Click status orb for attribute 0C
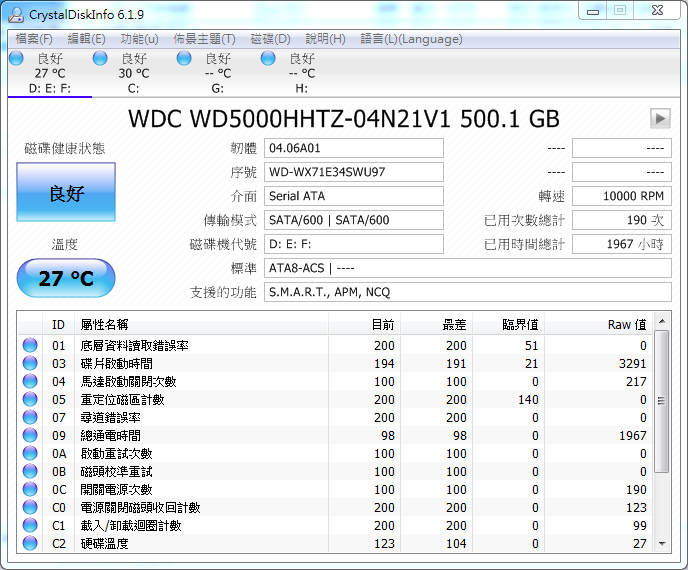688x570 pixels. pos(30,489)
